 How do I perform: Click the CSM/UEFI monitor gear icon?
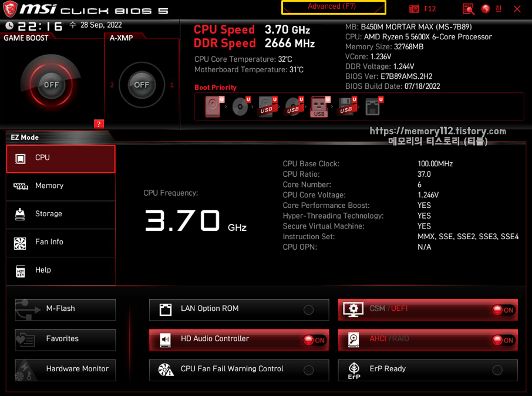coord(353,310)
